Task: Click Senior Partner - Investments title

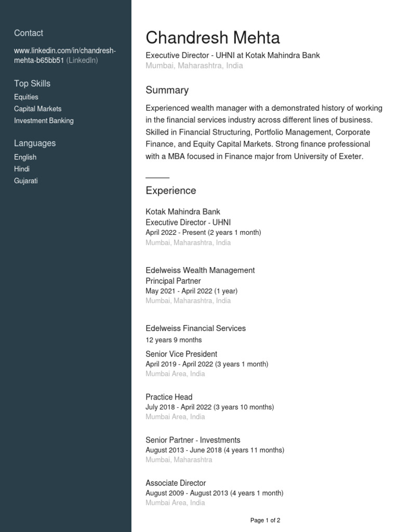Action: [x=193, y=440]
